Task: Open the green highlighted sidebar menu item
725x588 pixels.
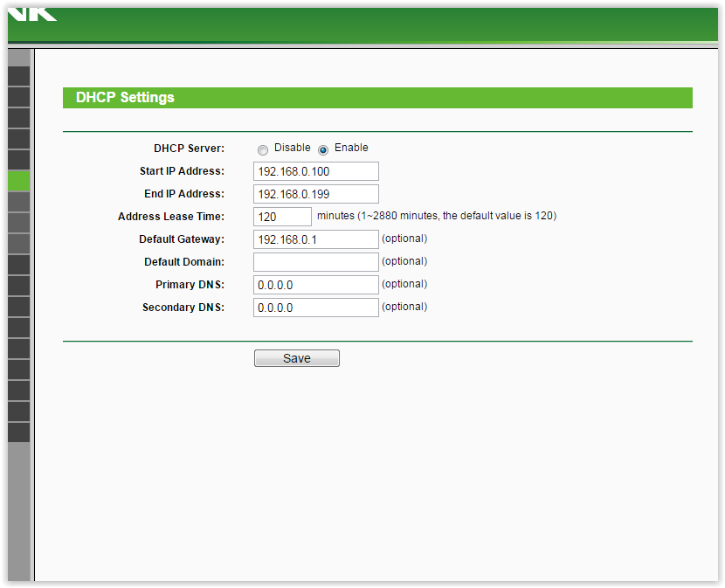Action: click(18, 181)
